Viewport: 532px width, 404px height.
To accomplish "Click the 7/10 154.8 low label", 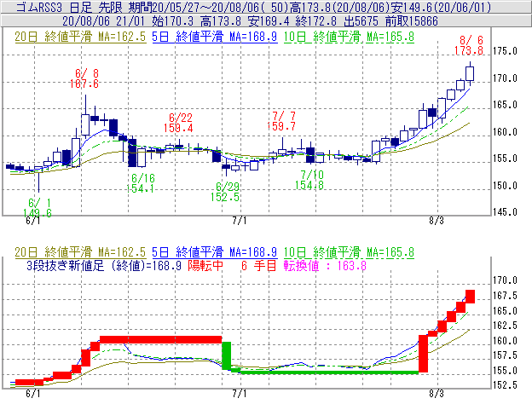I will (x=309, y=180).
